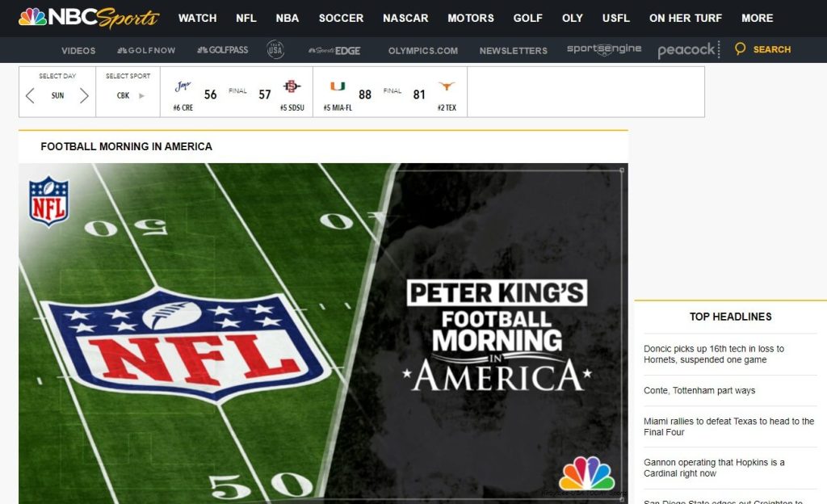
Task: Go to next day arrow
Action: click(x=84, y=95)
